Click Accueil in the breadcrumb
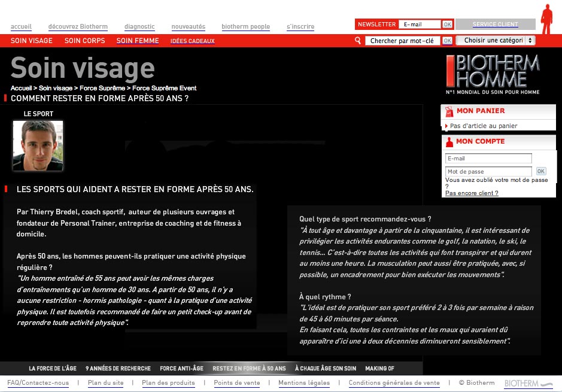Screen dimensions: 562x392 (x=21, y=88)
